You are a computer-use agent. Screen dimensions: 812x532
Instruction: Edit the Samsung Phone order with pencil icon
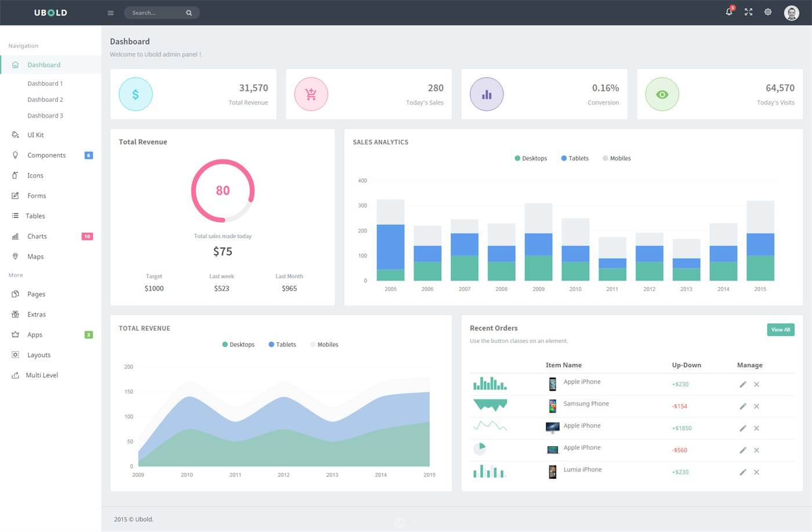(742, 406)
